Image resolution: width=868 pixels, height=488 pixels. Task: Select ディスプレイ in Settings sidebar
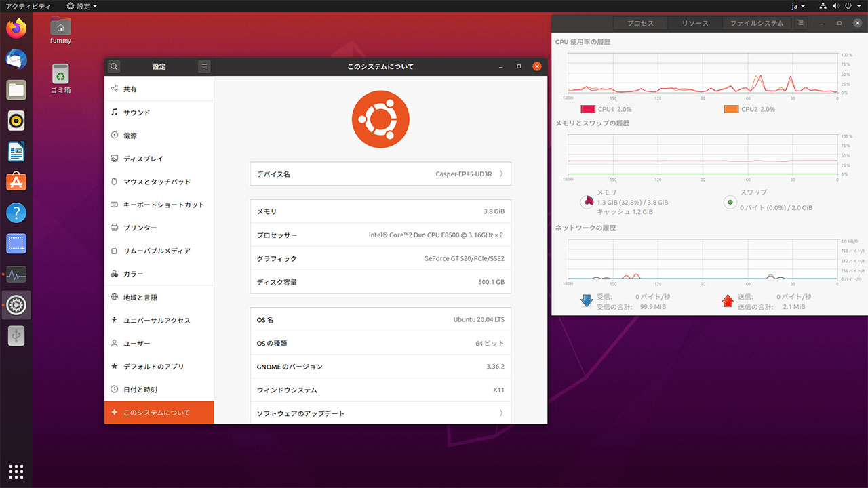pyautogui.click(x=159, y=159)
